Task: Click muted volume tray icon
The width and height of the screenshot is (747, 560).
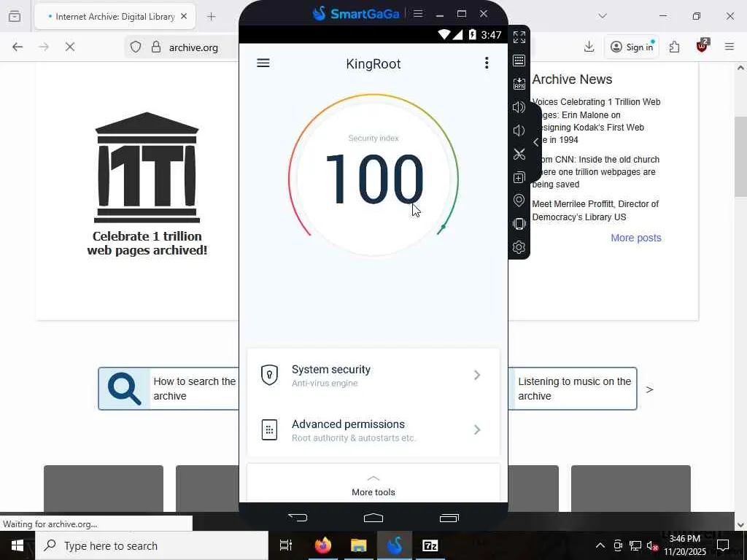Action: coord(651,545)
